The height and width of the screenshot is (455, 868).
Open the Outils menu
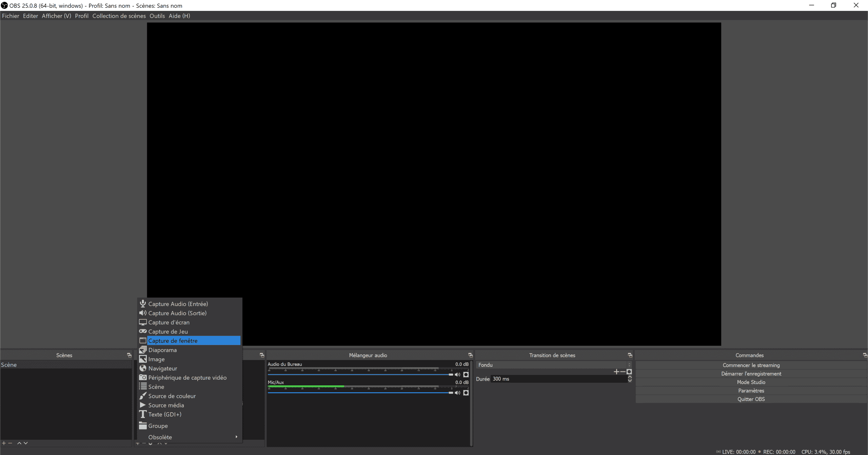157,16
